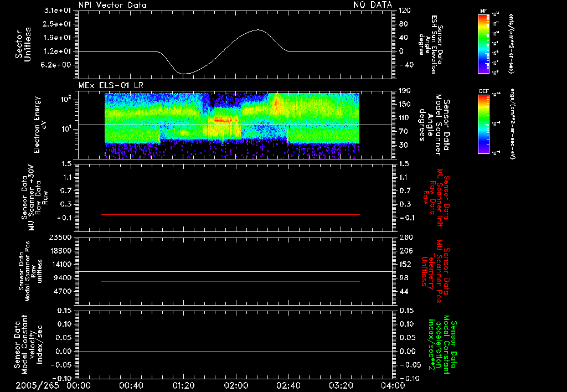This screenshot has width=567, height=392.
Task: Click the '3.1e+01' sector tick value
Action: click(58, 11)
